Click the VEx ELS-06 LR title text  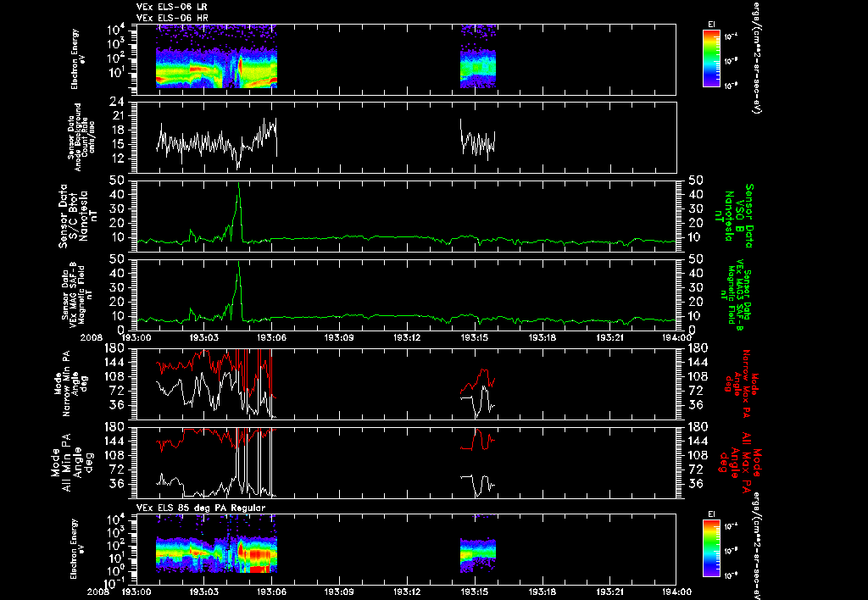(171, 7)
